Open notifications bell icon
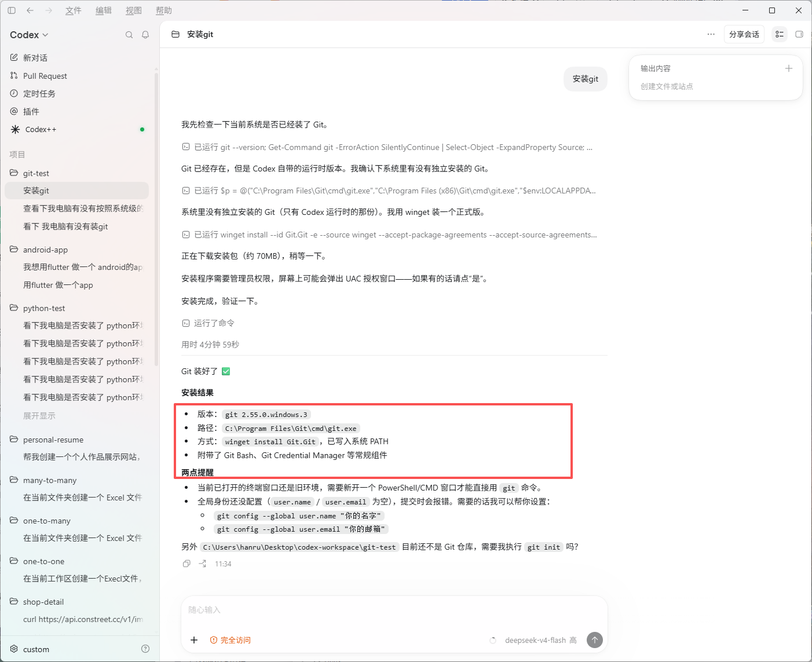The image size is (812, 662). point(145,35)
